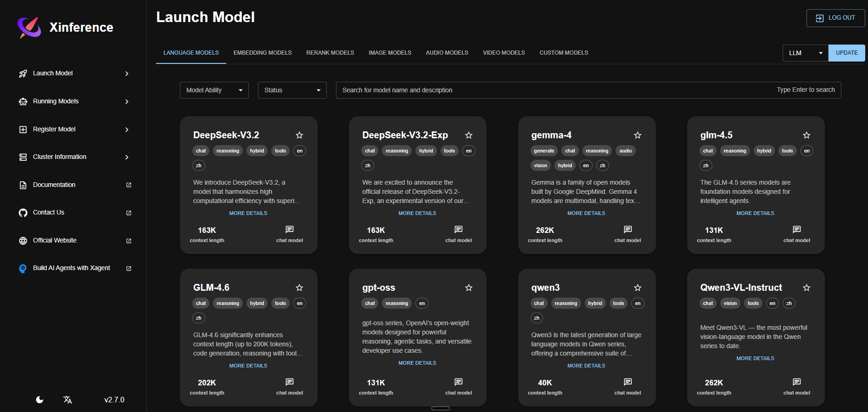Click the "vision" tag on Qwen3-VL-Instruct card
Screen dimensions: 868x412
pyautogui.click(x=730, y=303)
